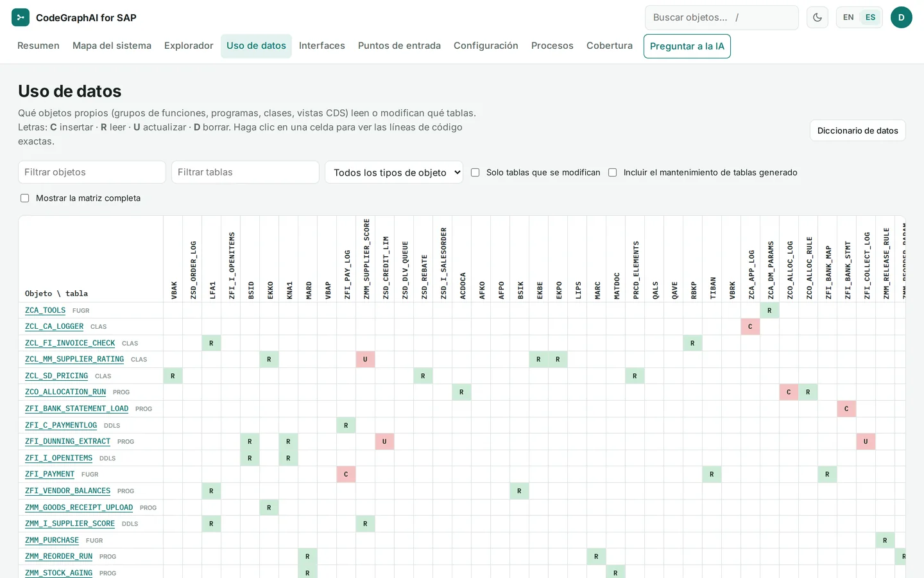The height and width of the screenshot is (578, 924).
Task: Open the ZCA_TOOLS object link
Action: pyautogui.click(x=45, y=310)
